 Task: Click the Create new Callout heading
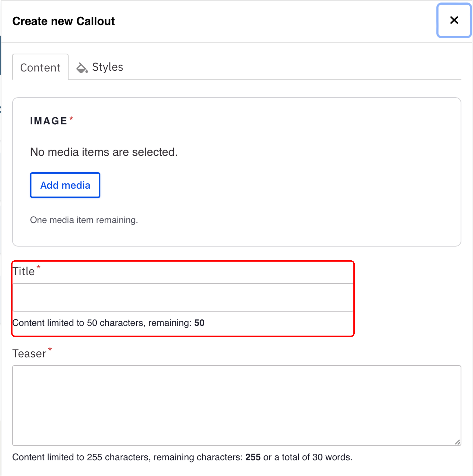[64, 21]
